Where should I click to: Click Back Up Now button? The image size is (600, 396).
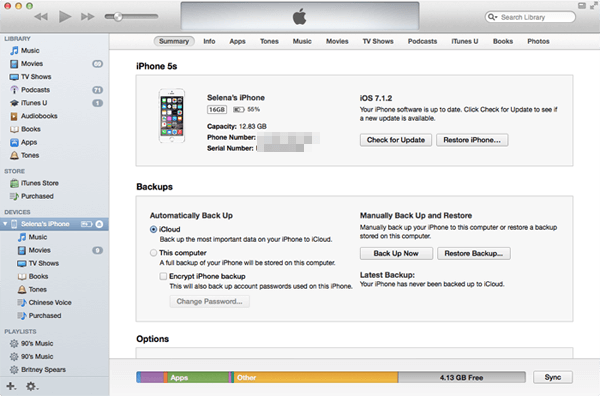(x=396, y=253)
